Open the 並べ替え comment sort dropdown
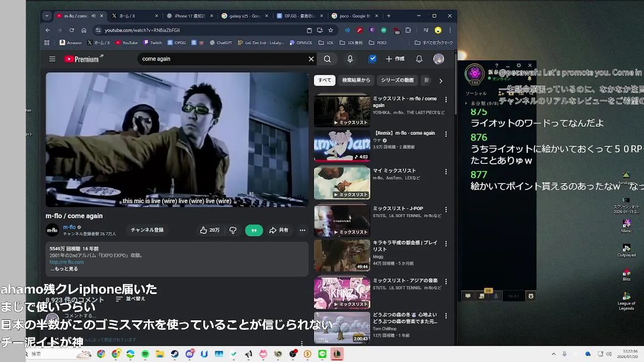The width and height of the screenshot is (644, 362). [x=130, y=299]
